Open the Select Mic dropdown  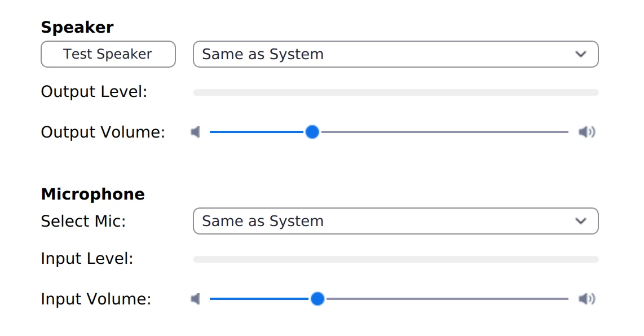pos(383,221)
